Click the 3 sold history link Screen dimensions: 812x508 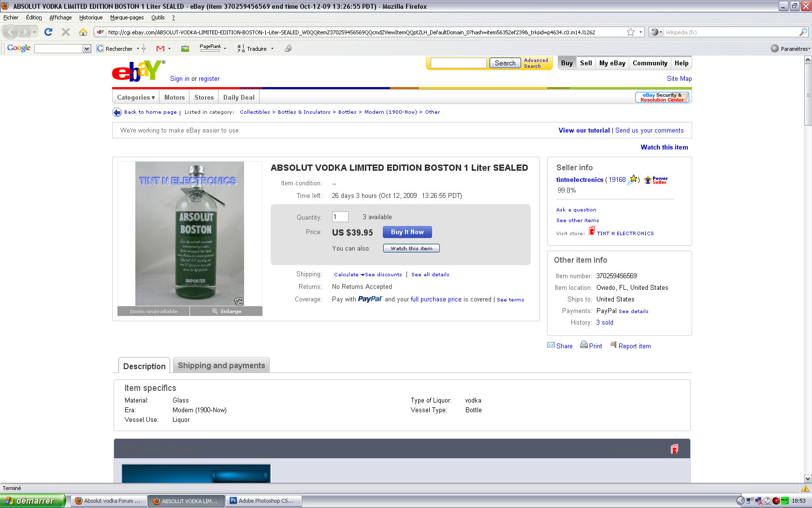(605, 322)
